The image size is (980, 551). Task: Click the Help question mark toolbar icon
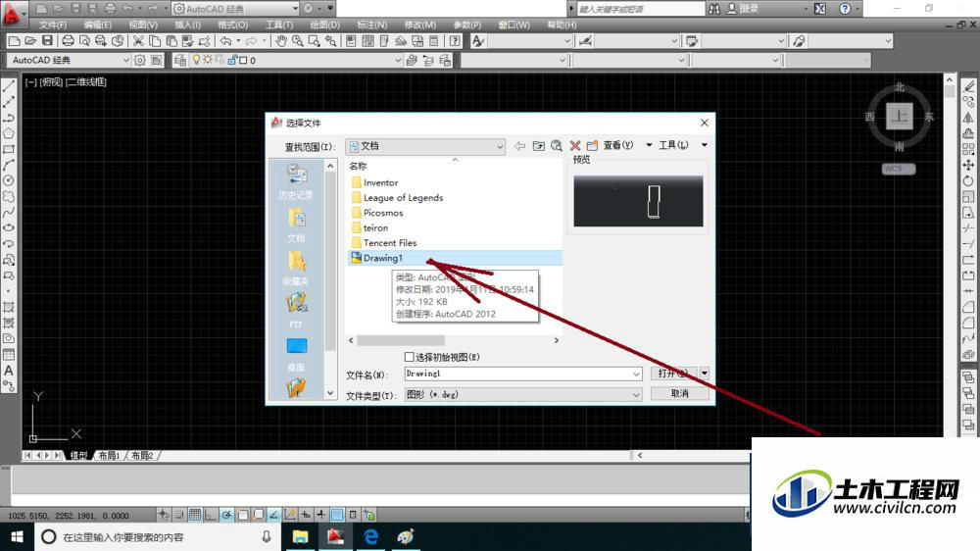(x=455, y=41)
